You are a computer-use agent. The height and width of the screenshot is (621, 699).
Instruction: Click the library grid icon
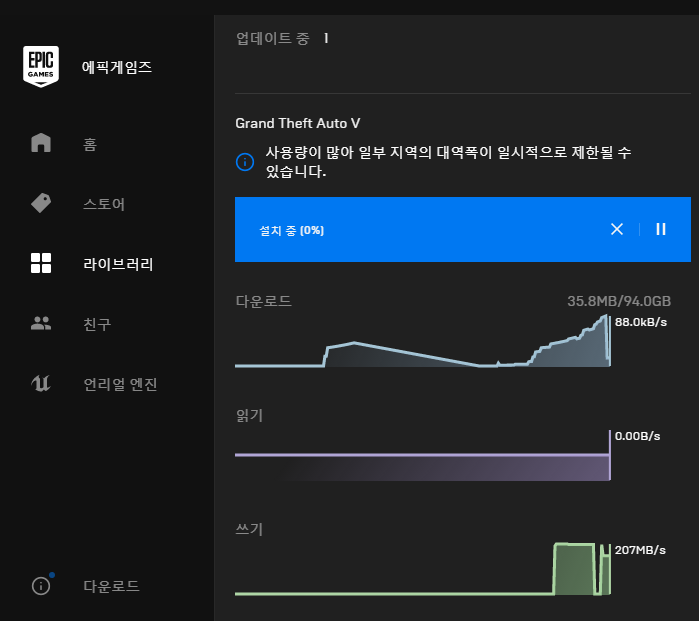tap(41, 263)
